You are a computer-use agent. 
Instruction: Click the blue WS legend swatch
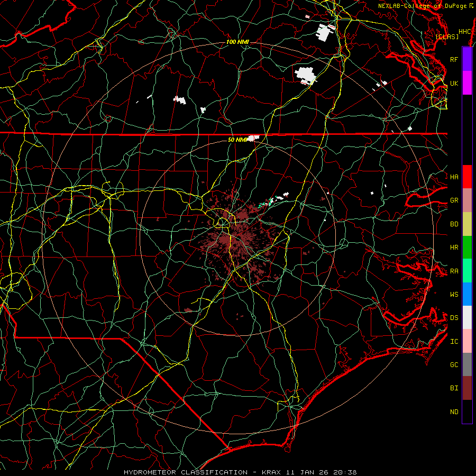[x=467, y=294]
